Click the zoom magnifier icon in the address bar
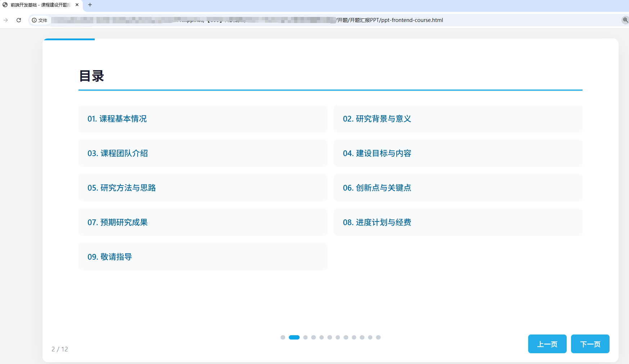The image size is (629, 364). tap(625, 20)
